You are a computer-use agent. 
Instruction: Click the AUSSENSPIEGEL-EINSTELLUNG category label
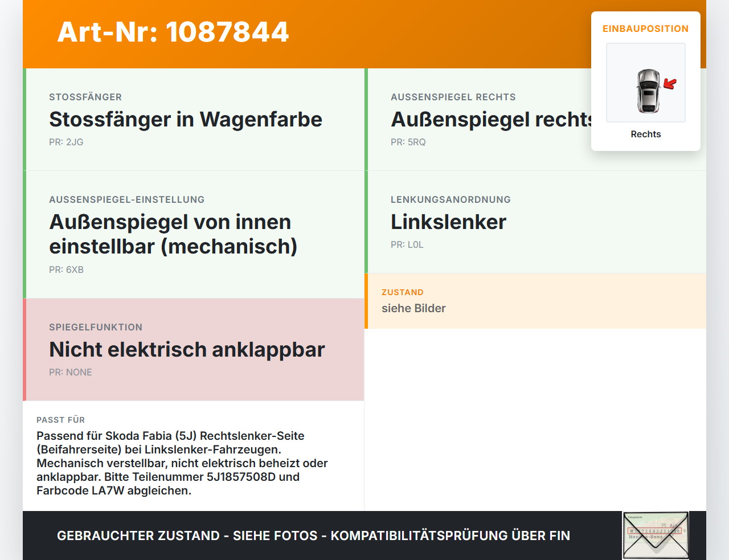pyautogui.click(x=126, y=200)
